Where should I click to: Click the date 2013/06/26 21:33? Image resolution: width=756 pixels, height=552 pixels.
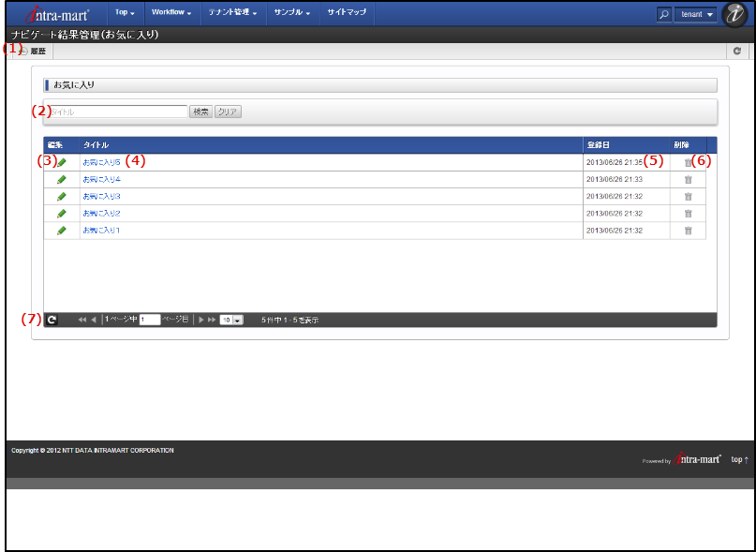coord(615,180)
